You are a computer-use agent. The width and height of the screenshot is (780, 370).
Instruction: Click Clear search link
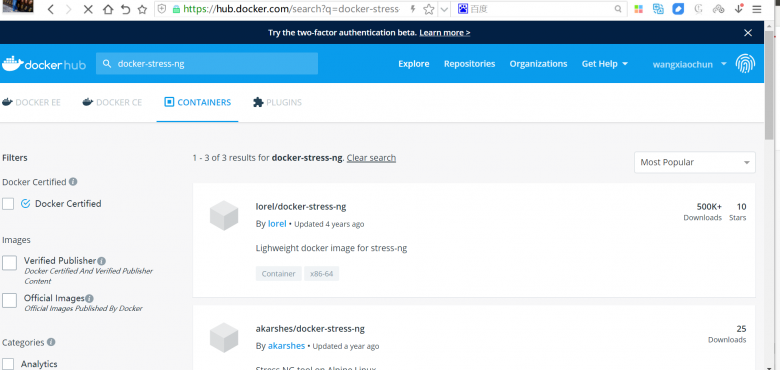(371, 158)
